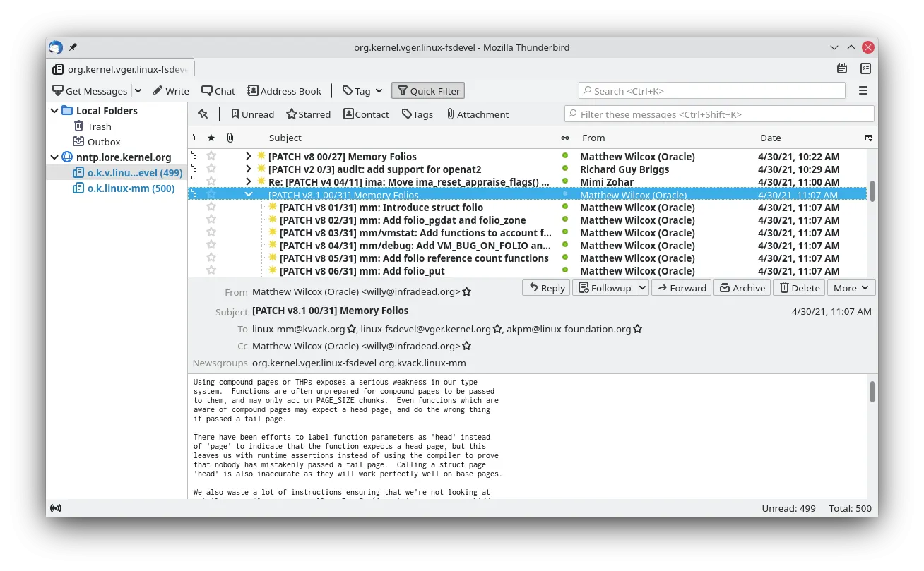Open Chat from the toolbar

[x=218, y=90]
